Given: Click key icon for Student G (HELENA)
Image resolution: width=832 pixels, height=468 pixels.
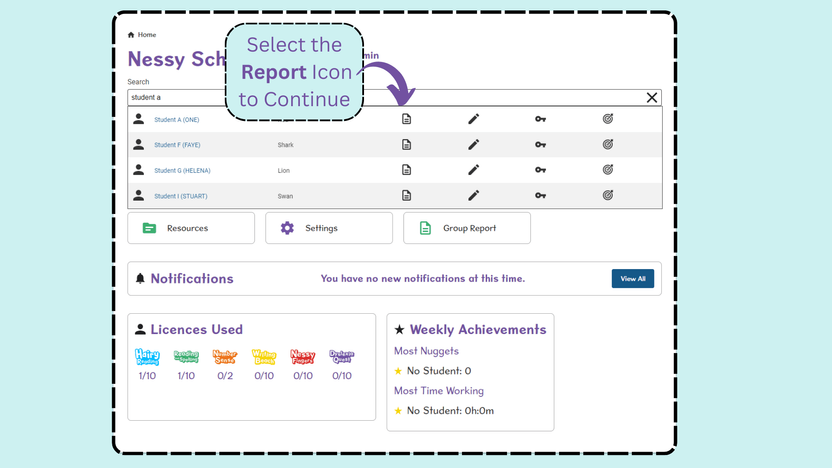Looking at the screenshot, I should pyautogui.click(x=540, y=170).
